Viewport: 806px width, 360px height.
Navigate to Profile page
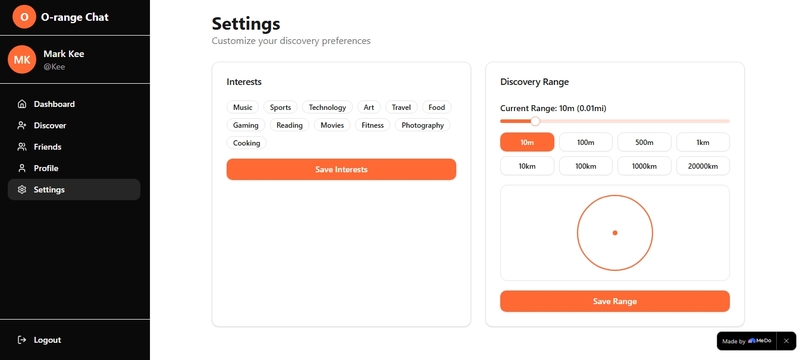pyautogui.click(x=74, y=168)
